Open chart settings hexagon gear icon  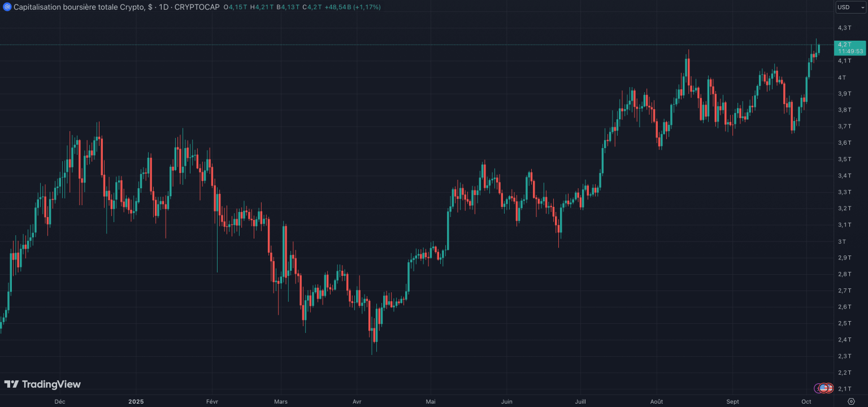point(852,401)
